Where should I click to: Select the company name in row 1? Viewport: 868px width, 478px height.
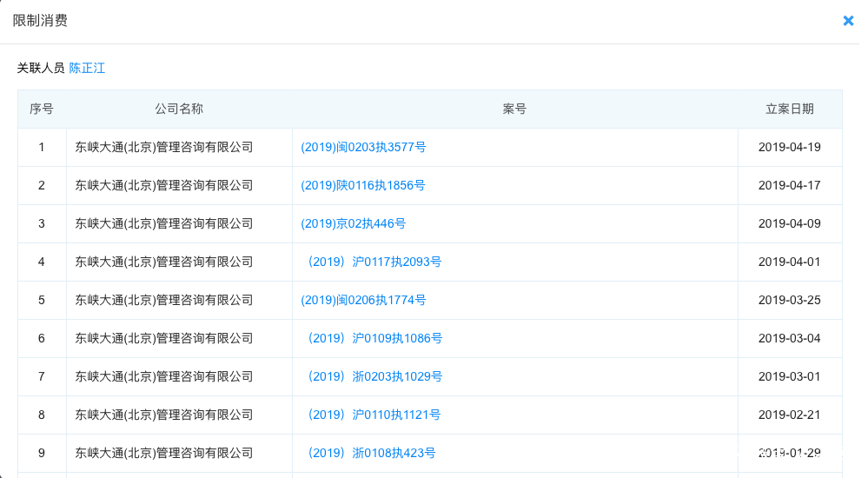pos(164,148)
